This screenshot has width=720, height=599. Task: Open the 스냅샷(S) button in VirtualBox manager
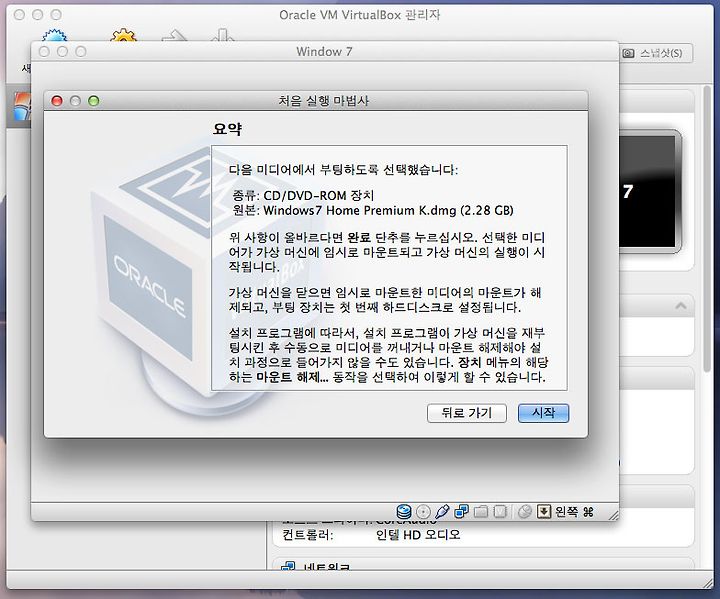[x=655, y=53]
